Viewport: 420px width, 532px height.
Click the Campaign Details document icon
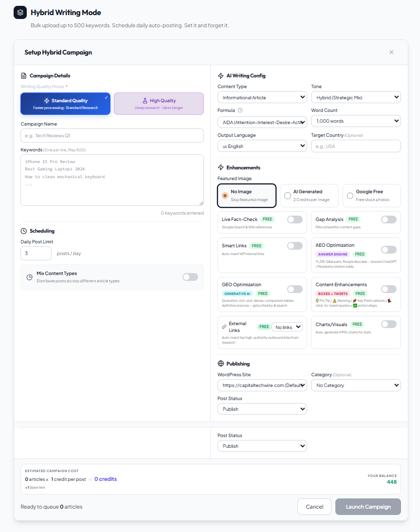point(24,75)
